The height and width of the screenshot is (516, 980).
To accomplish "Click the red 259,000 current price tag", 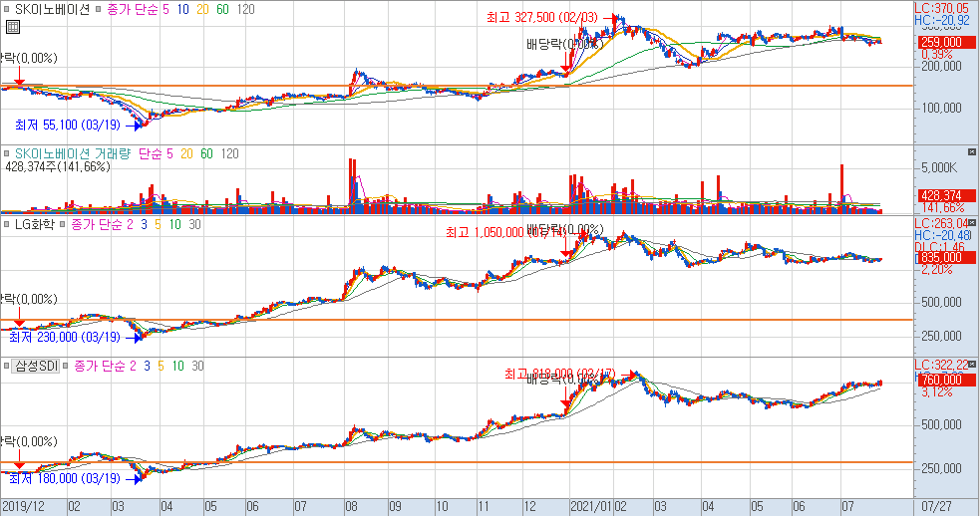I will pos(946,43).
